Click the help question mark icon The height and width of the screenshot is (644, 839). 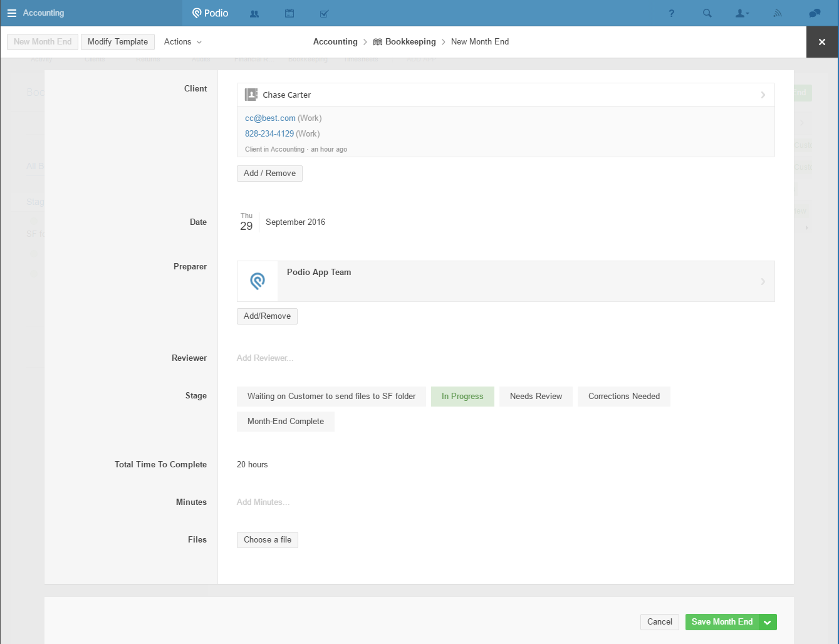tap(672, 13)
